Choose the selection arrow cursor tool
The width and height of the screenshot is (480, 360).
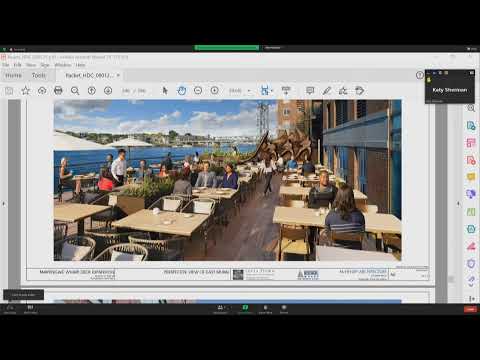pos(165,91)
